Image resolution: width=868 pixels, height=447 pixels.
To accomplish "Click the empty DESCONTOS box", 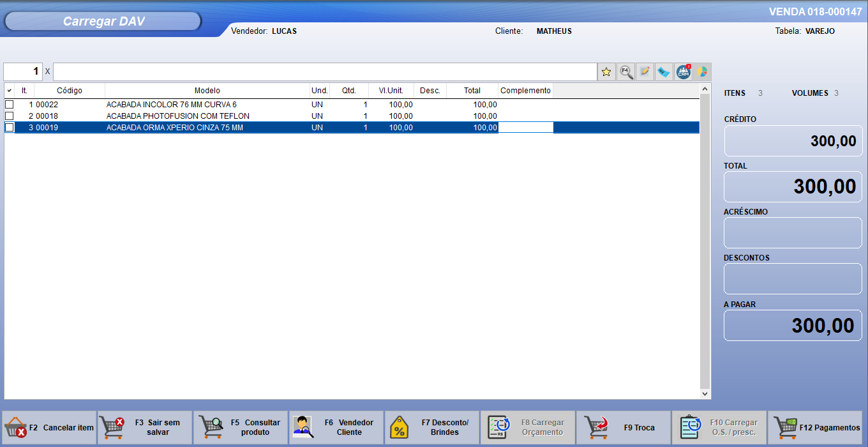I will click(x=793, y=279).
